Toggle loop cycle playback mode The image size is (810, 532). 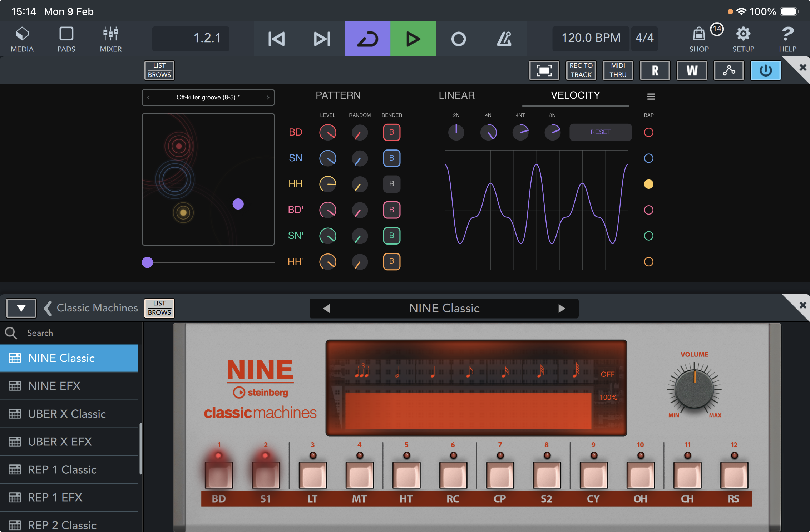367,39
